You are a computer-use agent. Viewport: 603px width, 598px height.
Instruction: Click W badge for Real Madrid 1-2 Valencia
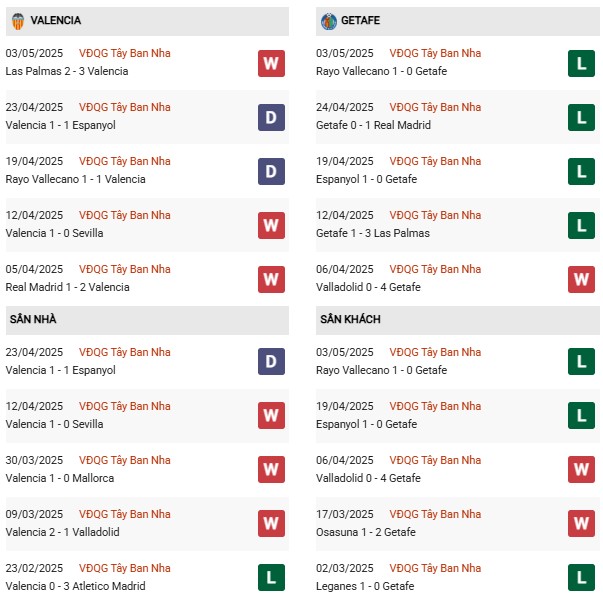tap(271, 280)
